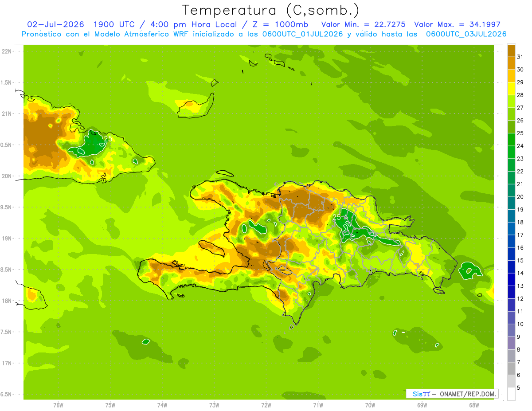The width and height of the screenshot is (532, 411).
Task: Click the brown legend swatch above 31
Action: pos(511,51)
